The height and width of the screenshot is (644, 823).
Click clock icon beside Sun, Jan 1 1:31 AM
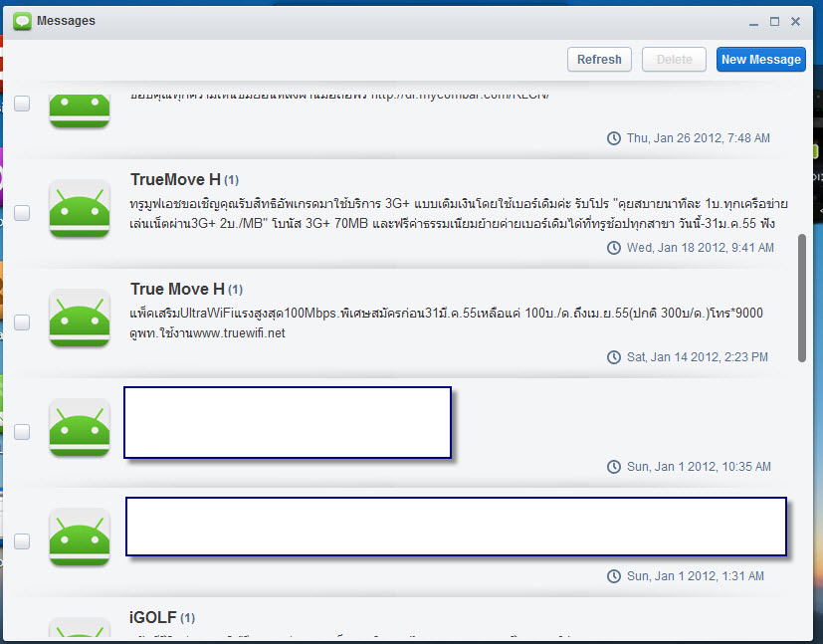[x=614, y=576]
